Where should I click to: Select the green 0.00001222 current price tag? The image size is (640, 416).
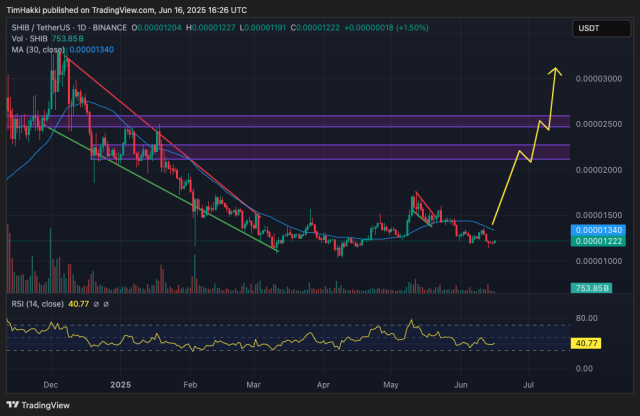596,241
